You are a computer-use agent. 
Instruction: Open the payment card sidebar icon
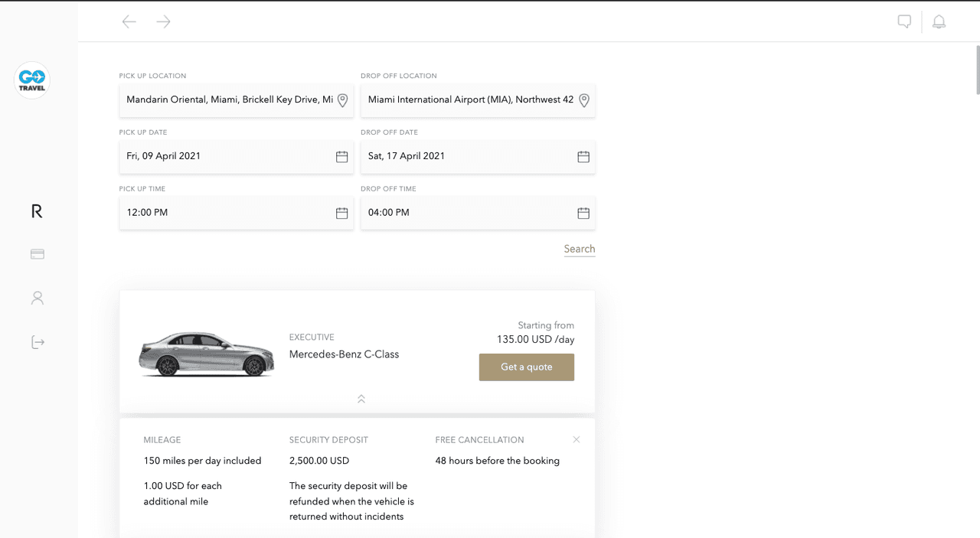tap(38, 254)
